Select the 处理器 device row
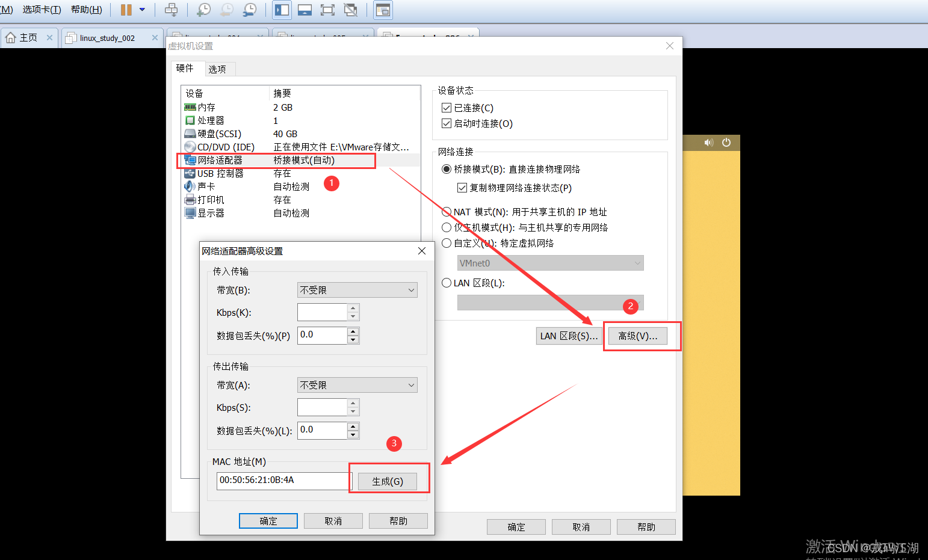 coord(302,120)
